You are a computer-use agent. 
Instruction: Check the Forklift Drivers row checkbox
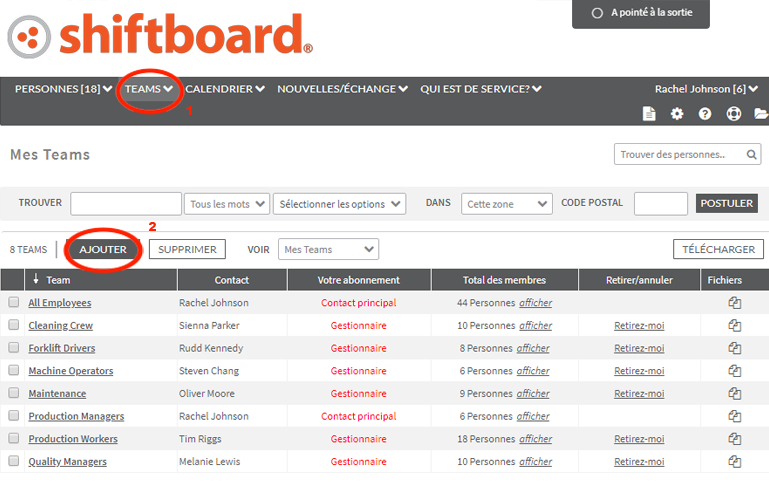click(14, 347)
